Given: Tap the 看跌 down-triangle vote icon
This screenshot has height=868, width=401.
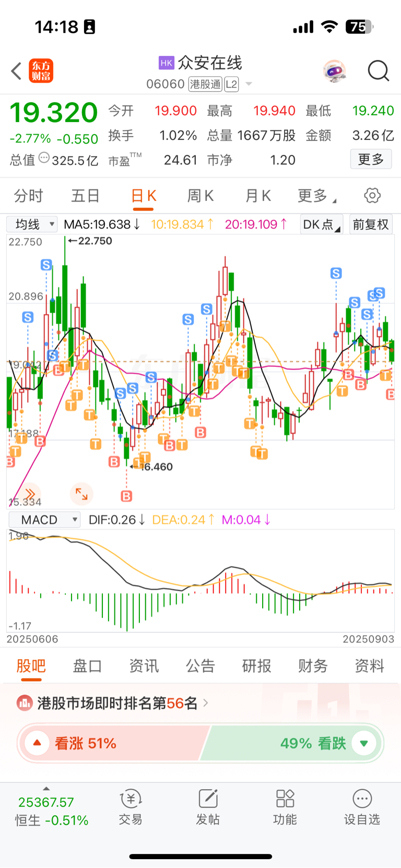Looking at the screenshot, I should [x=364, y=743].
